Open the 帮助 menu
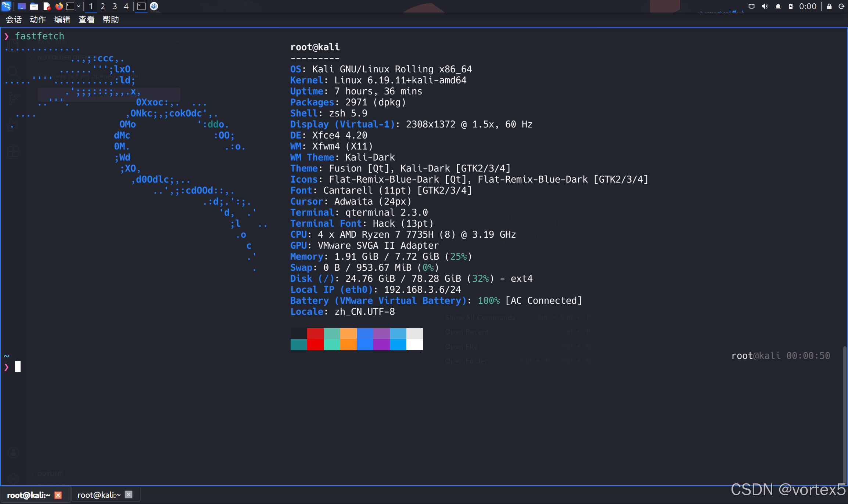The width and height of the screenshot is (848, 504). point(111,19)
